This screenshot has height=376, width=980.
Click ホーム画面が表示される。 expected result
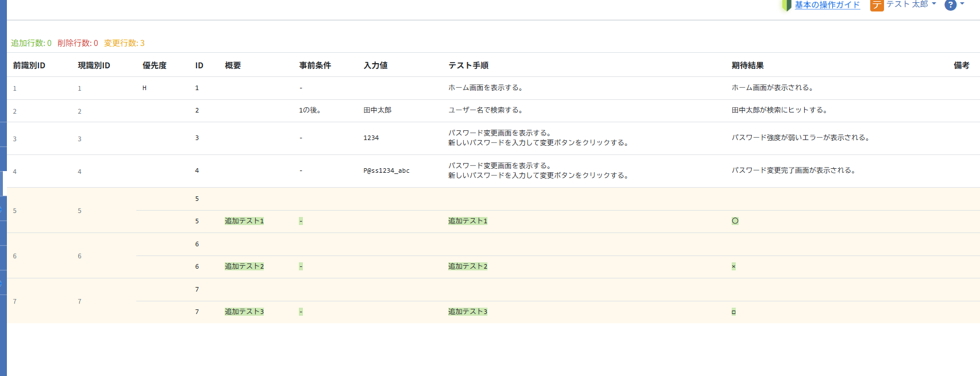(773, 88)
